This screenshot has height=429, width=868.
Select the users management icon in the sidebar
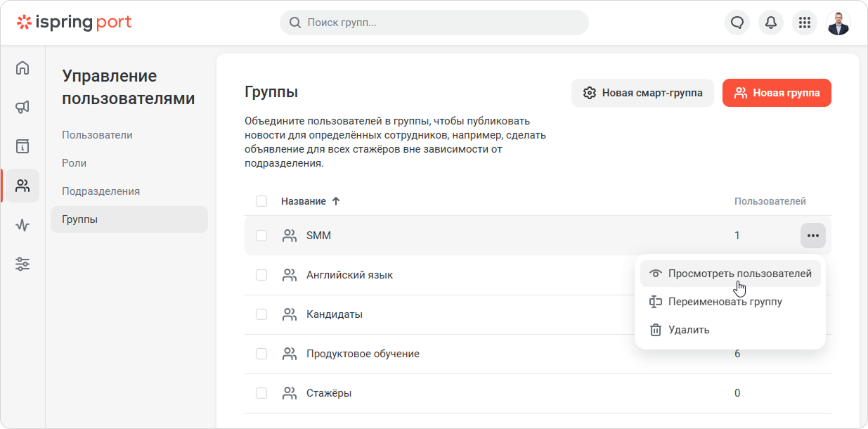click(22, 186)
